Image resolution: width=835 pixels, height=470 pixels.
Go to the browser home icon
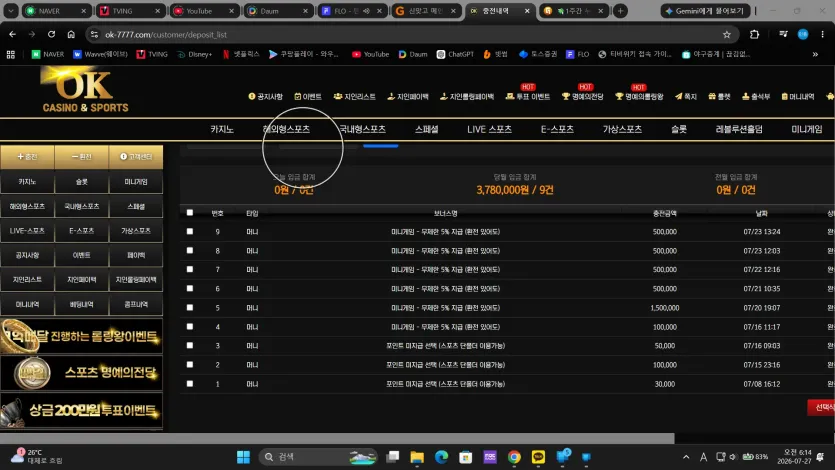(x=71, y=35)
